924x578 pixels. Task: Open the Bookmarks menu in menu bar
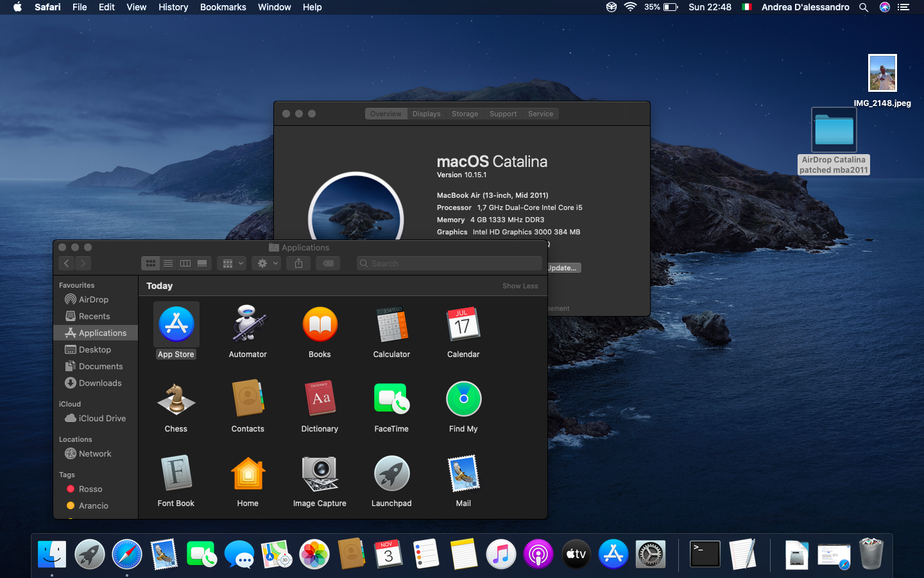click(x=223, y=7)
